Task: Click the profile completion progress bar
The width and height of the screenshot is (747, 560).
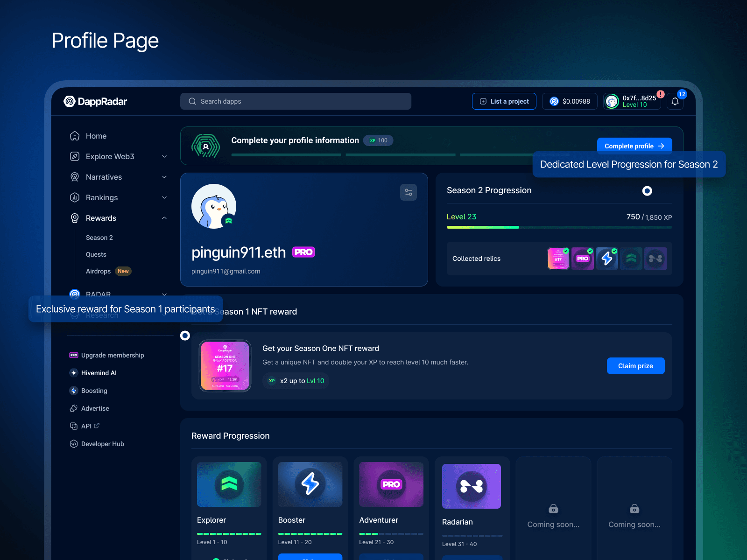Action: (x=400, y=155)
